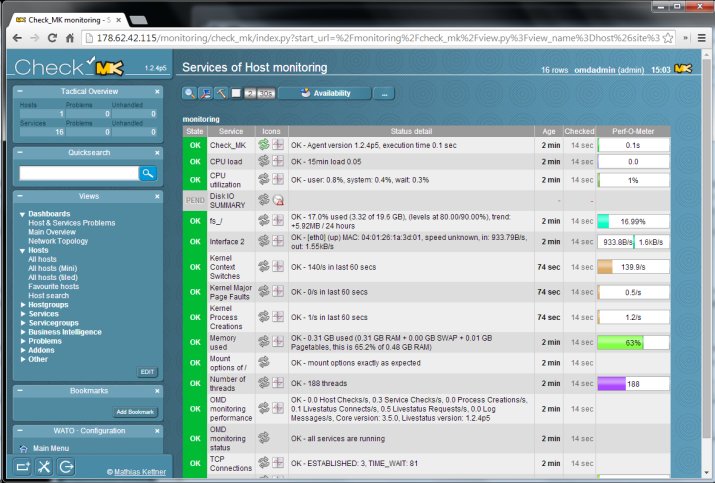Open Host & Services Problems dashboard

coord(72,223)
